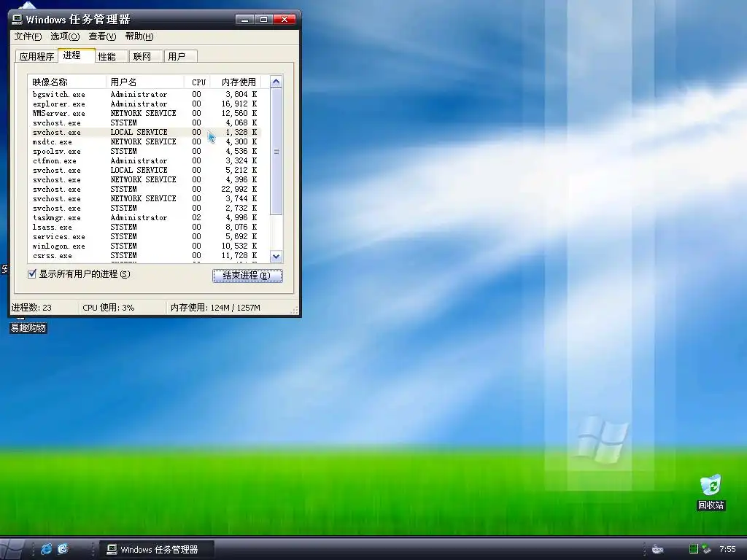
Task: Select svchost.exe using 4,068 K memory
Action: (145, 122)
